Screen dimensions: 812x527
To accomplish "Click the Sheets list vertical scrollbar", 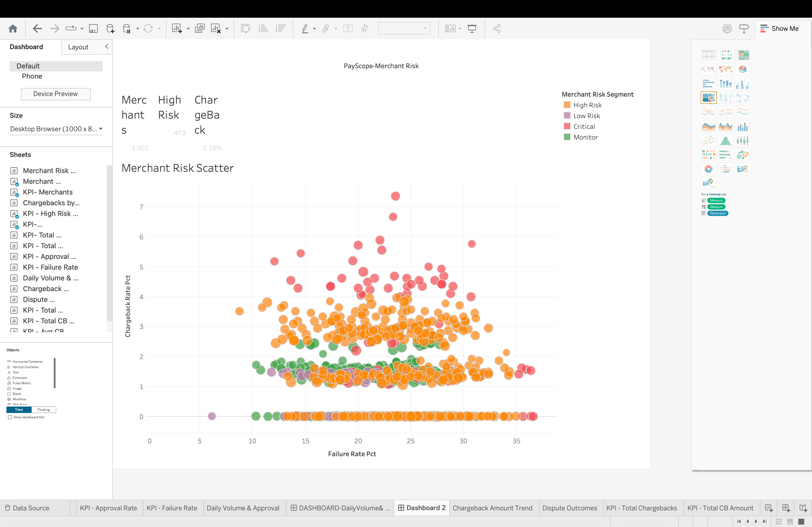I will (110, 243).
